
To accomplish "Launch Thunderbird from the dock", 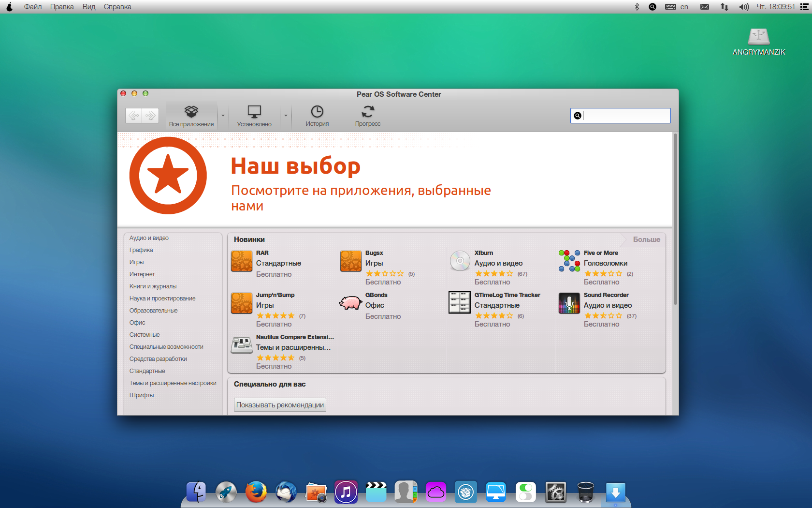I will [286, 493].
